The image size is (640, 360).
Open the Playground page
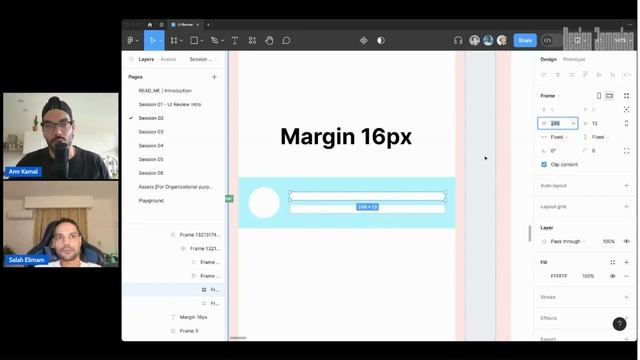click(x=151, y=201)
